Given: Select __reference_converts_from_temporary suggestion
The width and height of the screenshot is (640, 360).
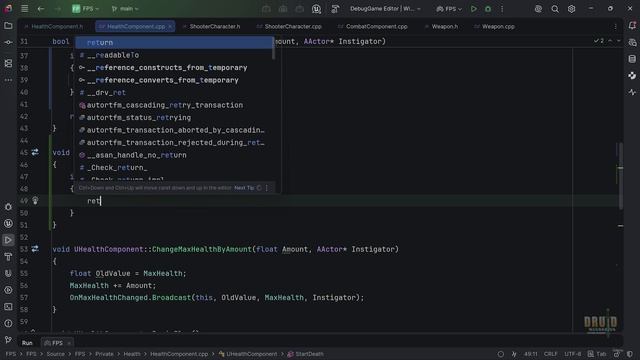Looking at the screenshot, I should tap(174, 80).
